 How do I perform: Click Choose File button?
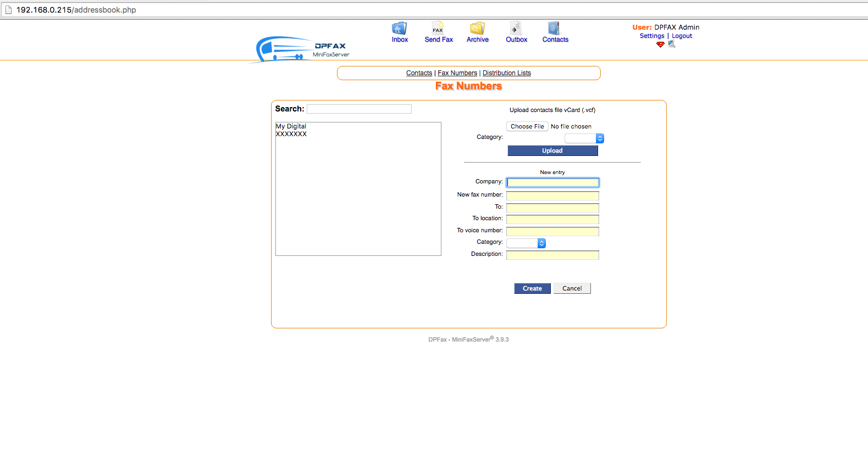tap(527, 126)
